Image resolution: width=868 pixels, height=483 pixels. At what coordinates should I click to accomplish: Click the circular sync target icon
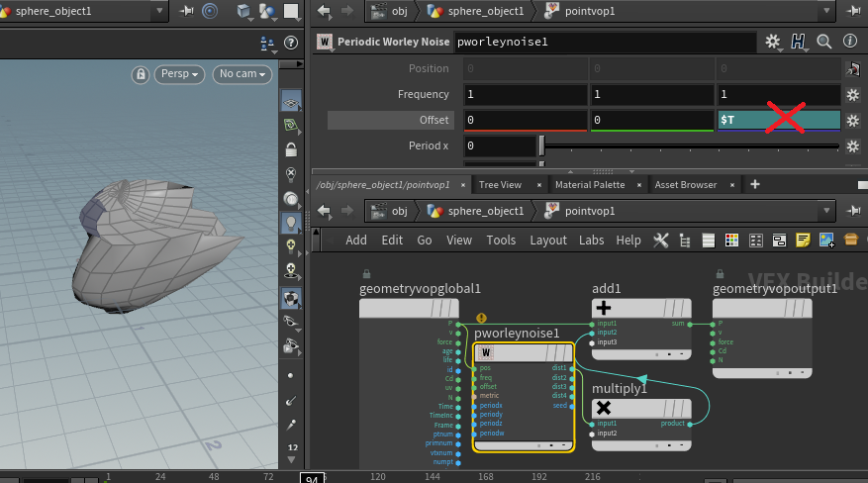pyautogui.click(x=210, y=11)
